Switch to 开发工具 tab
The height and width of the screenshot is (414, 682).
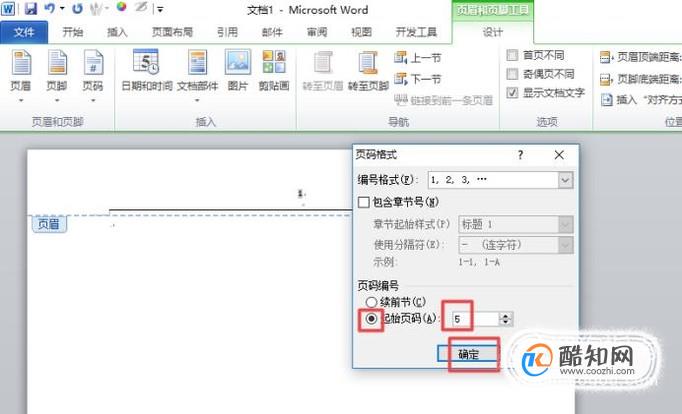tap(416, 32)
